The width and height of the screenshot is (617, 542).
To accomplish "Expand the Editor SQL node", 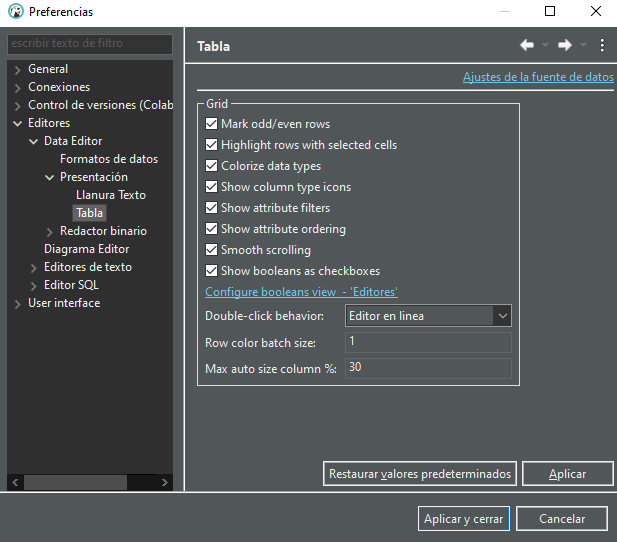I will (33, 286).
